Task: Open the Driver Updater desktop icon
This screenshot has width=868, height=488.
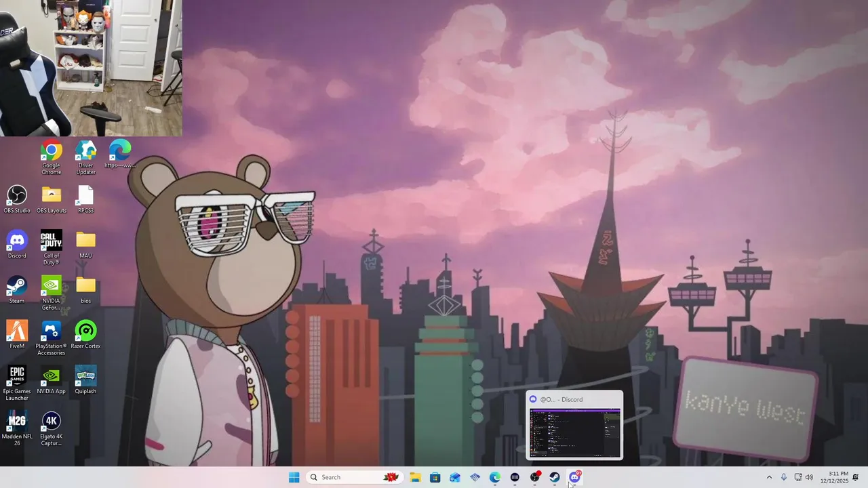Action: pos(85,157)
